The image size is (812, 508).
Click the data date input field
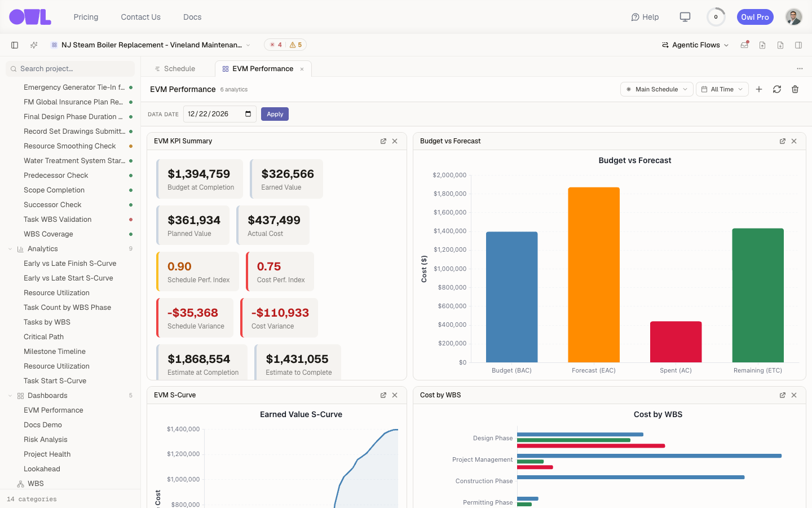pos(220,114)
